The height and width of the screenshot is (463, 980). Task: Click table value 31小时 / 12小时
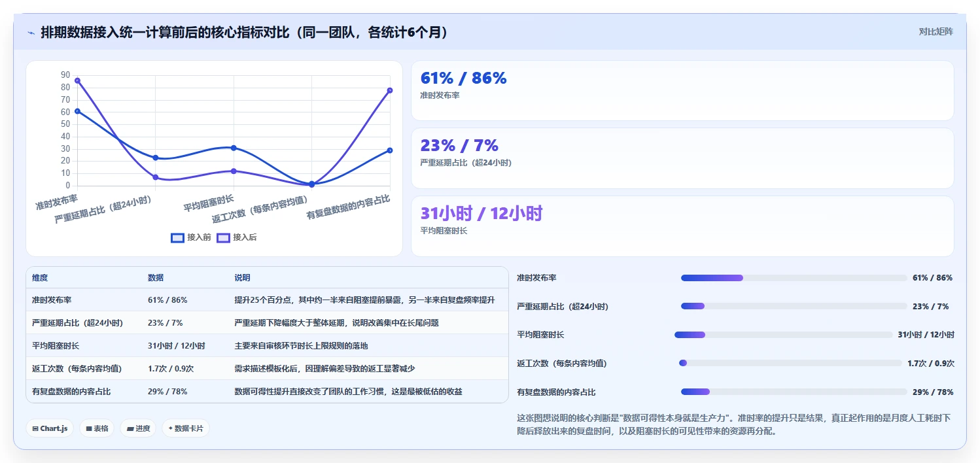tap(177, 346)
